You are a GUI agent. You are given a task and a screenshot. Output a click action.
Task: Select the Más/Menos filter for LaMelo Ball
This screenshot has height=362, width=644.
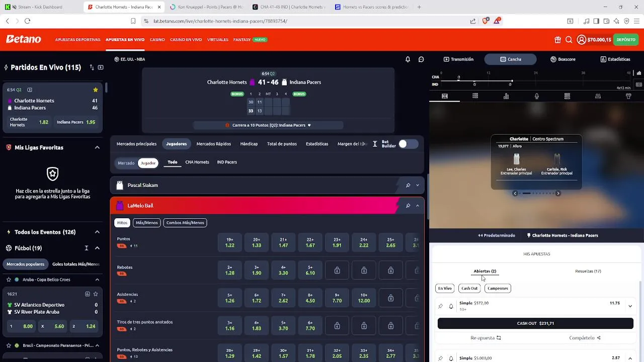146,223
